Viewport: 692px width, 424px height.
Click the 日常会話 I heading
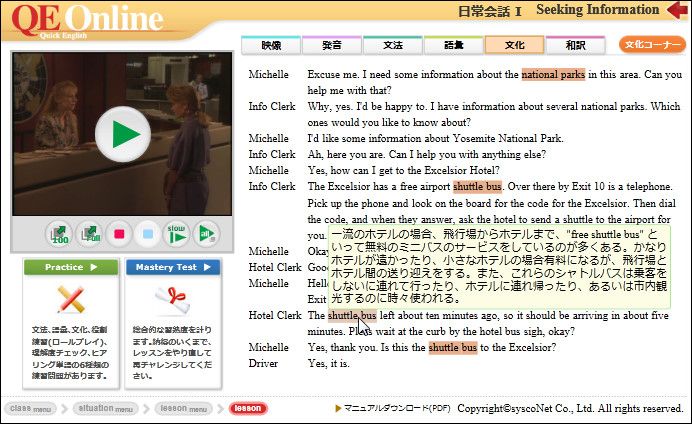489,11
